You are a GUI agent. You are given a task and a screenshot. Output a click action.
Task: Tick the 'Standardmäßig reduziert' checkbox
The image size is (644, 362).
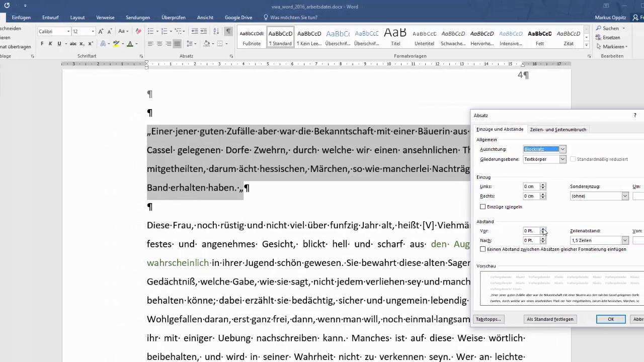tap(573, 159)
